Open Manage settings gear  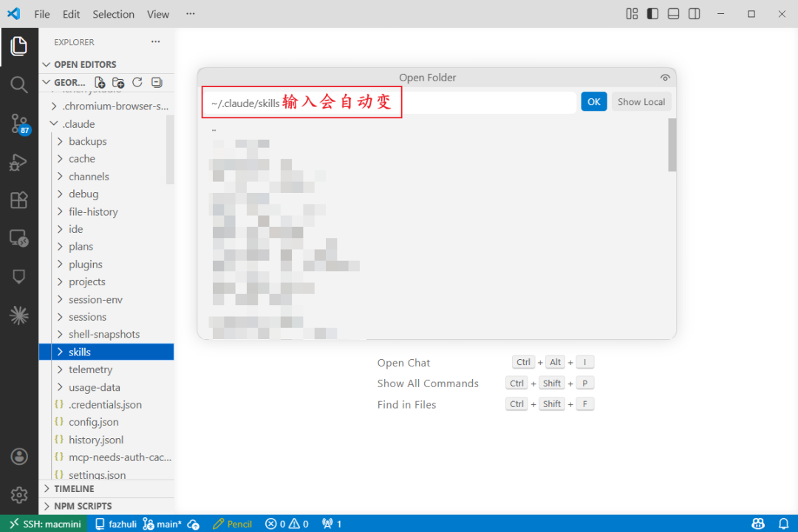point(18,495)
